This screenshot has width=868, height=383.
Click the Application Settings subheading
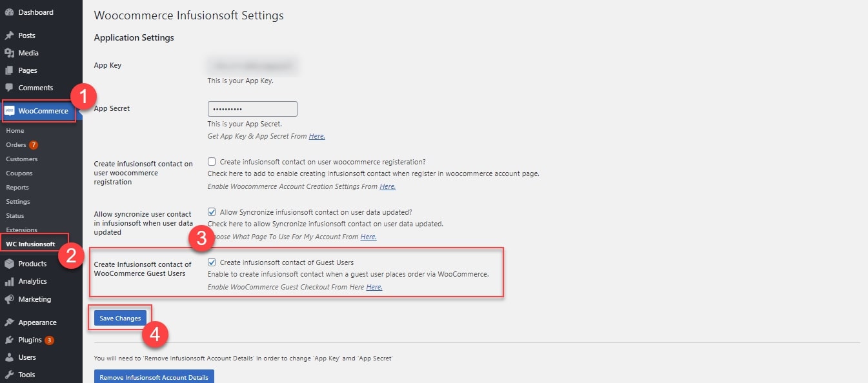134,37
